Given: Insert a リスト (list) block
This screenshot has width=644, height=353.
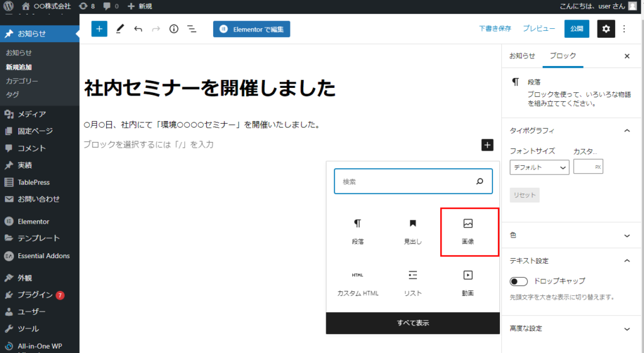Looking at the screenshot, I should click(x=413, y=283).
